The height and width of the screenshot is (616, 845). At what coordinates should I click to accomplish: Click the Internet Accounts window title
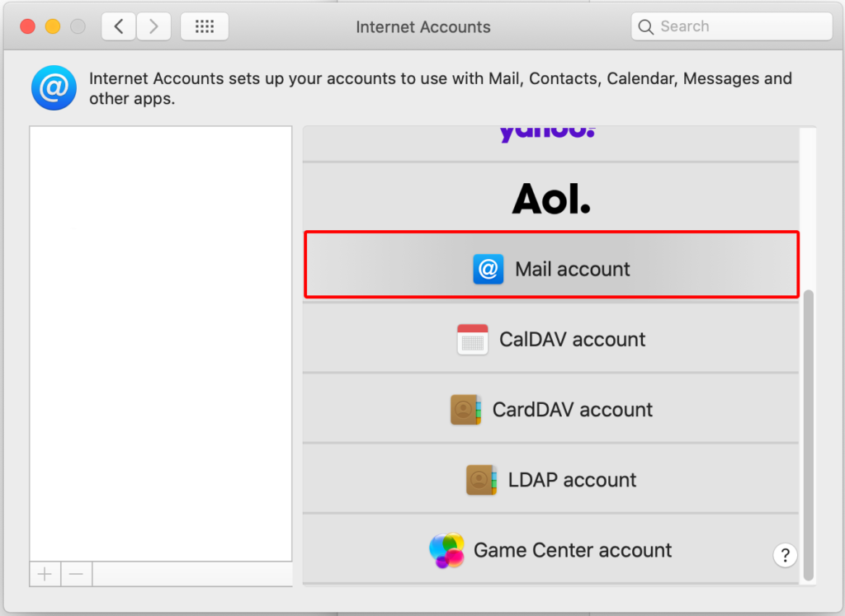pyautogui.click(x=423, y=27)
